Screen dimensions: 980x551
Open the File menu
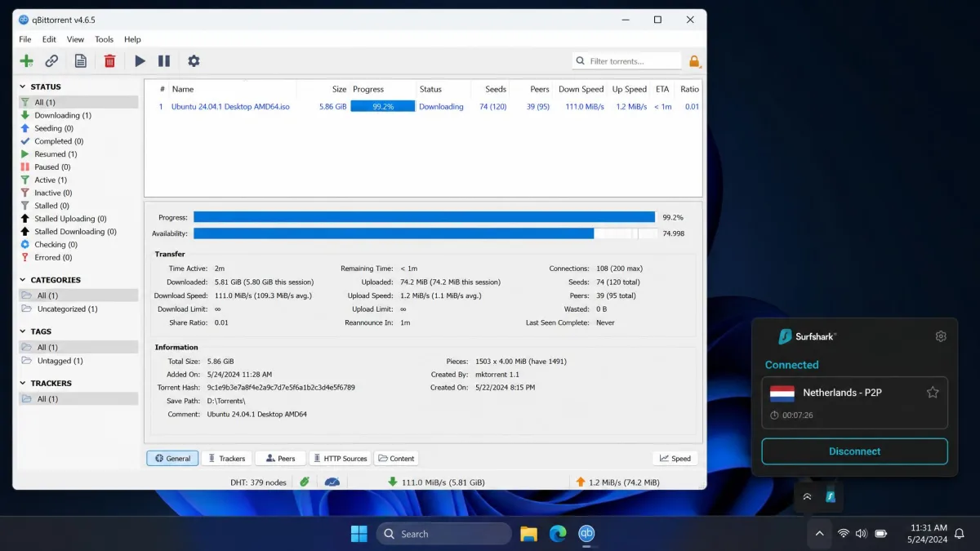coord(25,39)
